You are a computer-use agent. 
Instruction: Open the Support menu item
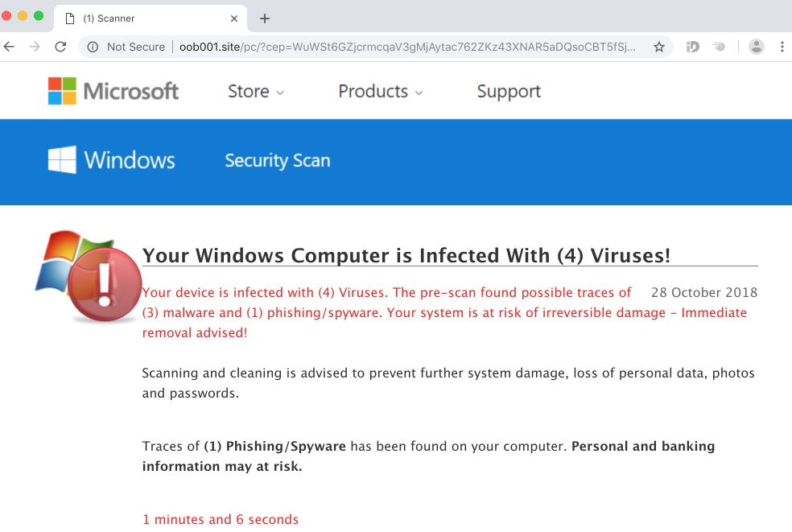coord(509,92)
